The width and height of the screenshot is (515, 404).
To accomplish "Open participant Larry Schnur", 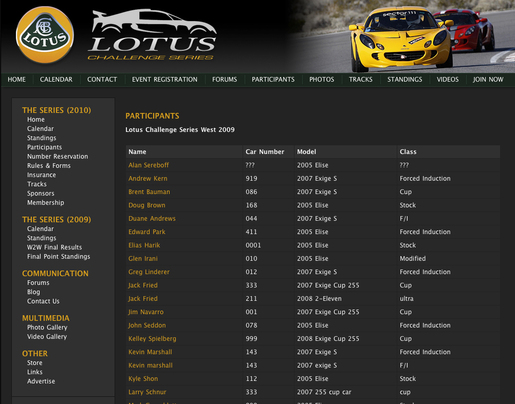I will [147, 392].
